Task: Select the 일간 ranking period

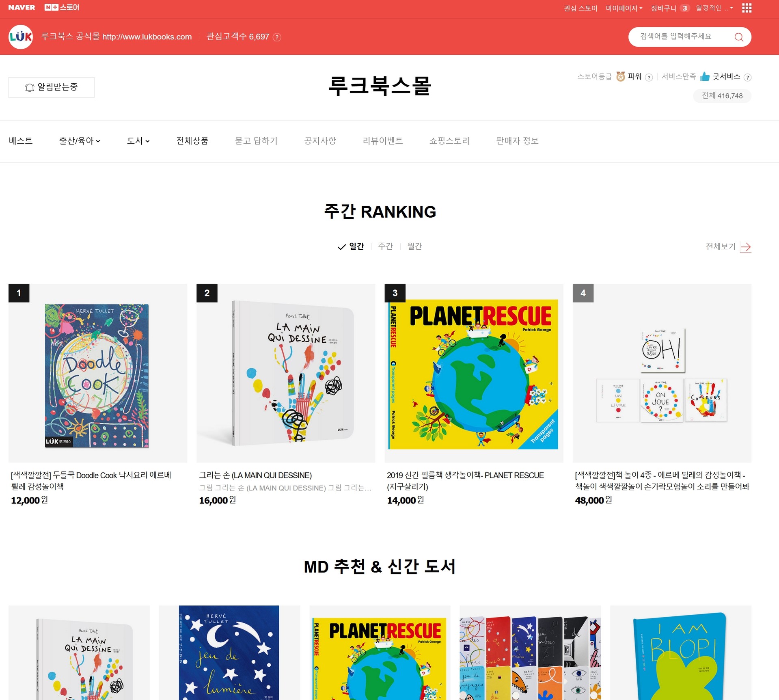Action: point(351,246)
